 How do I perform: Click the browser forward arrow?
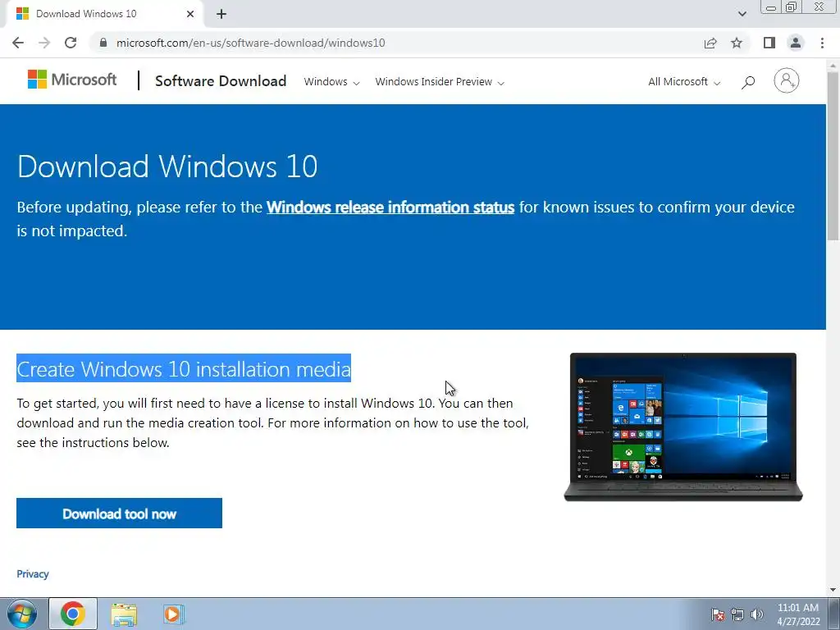pos(44,43)
